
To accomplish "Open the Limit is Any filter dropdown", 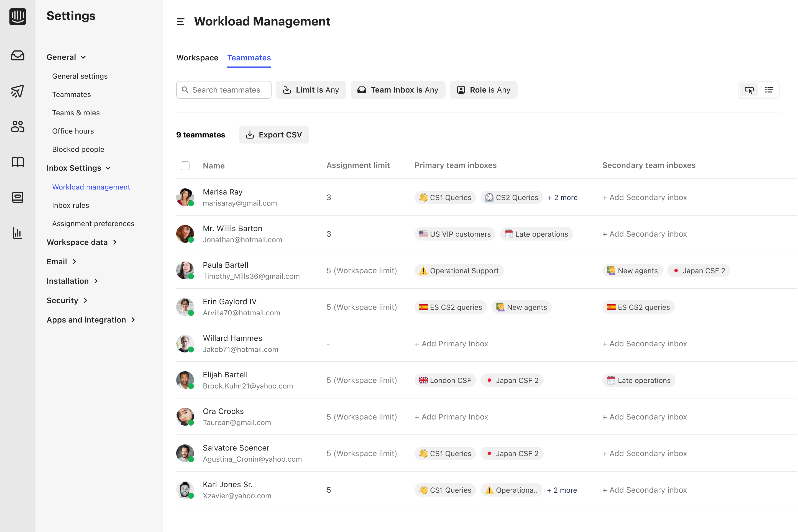I will 312,90.
